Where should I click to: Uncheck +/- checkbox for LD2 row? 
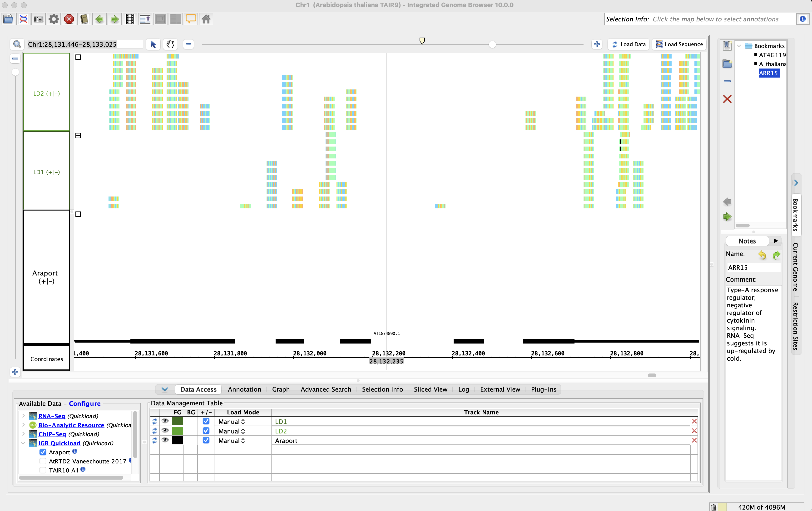coord(206,430)
